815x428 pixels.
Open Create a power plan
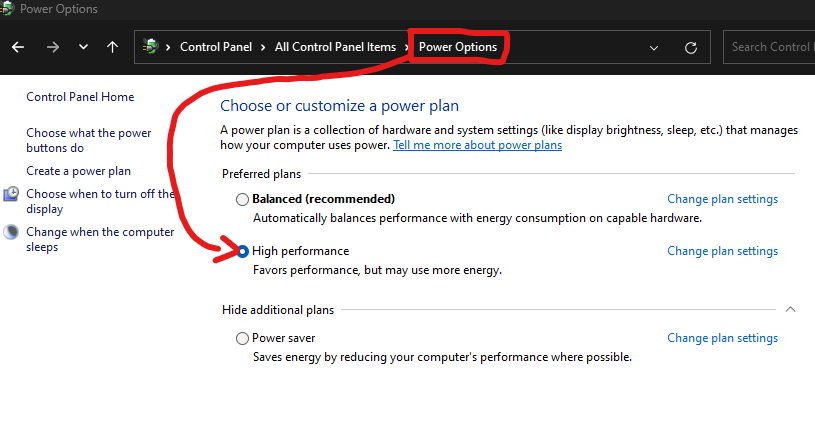click(78, 171)
